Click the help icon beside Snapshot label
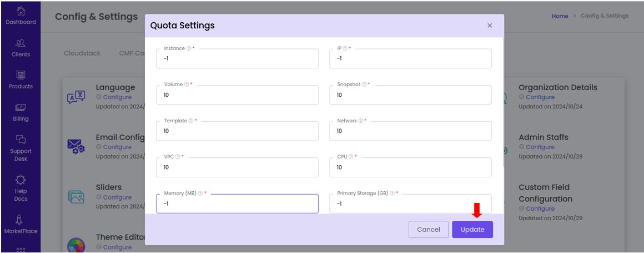The width and height of the screenshot is (644, 253). (x=364, y=85)
